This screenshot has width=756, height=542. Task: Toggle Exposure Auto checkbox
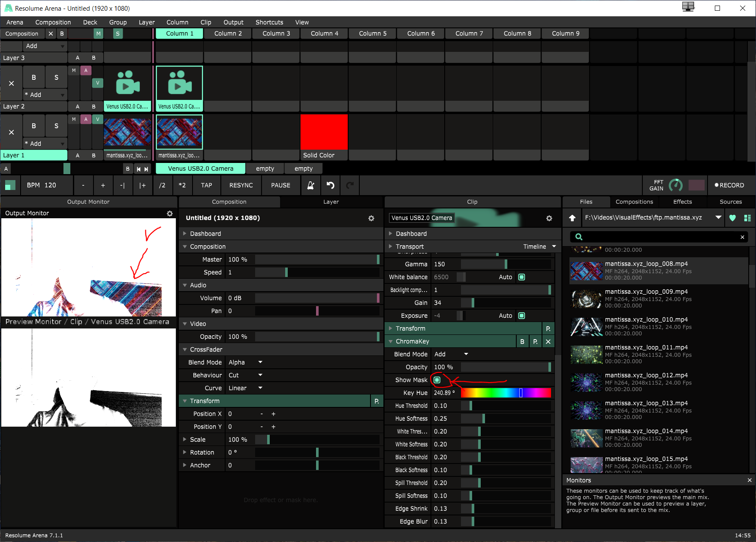click(x=521, y=316)
